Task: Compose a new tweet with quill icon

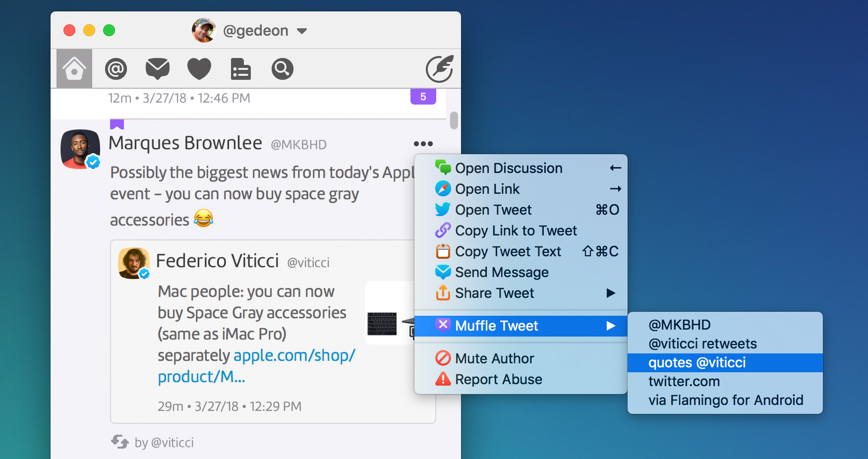Action: coord(439,69)
